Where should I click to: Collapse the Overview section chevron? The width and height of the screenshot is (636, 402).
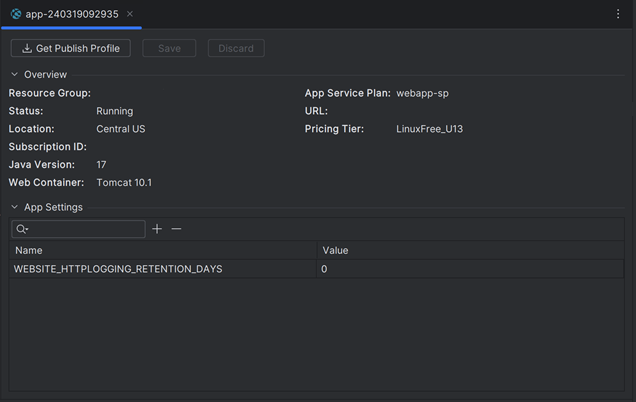tap(15, 75)
